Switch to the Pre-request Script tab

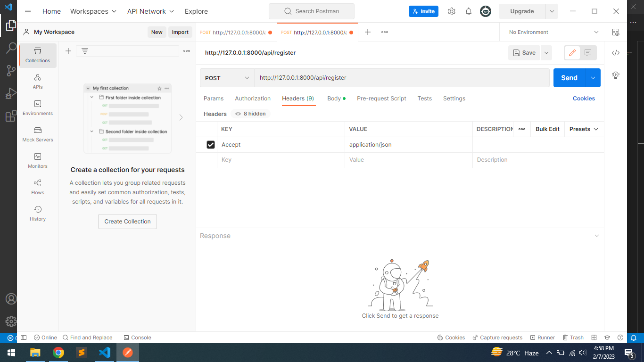click(381, 99)
